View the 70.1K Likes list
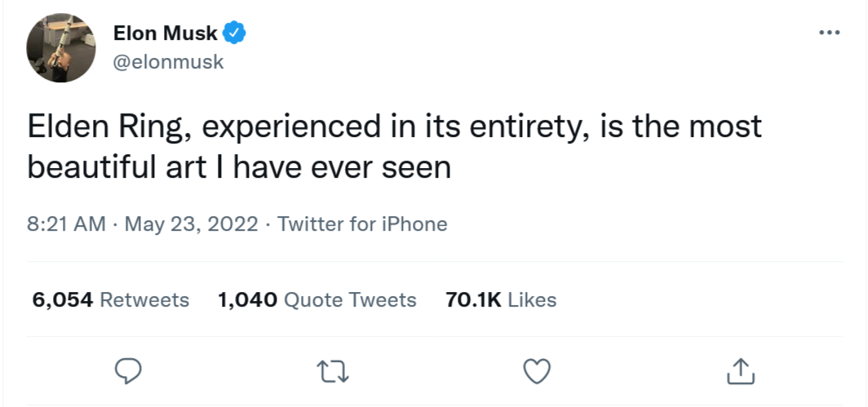The height and width of the screenshot is (407, 868). coord(501,299)
